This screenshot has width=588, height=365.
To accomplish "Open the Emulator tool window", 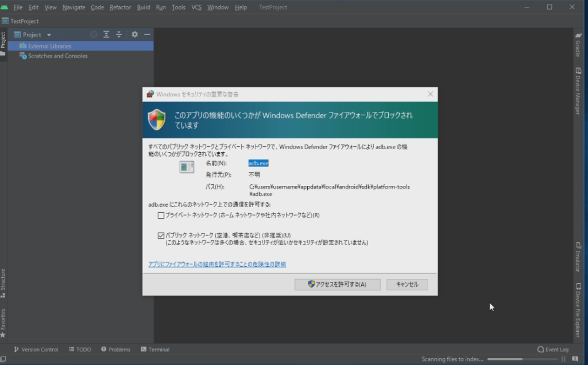I will (578, 257).
